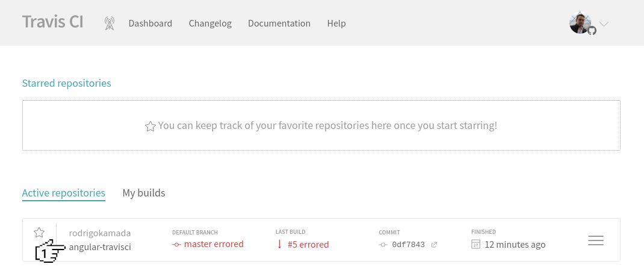The image size is (644, 267).
Task: Switch to the My builds tab
Action: pos(144,193)
